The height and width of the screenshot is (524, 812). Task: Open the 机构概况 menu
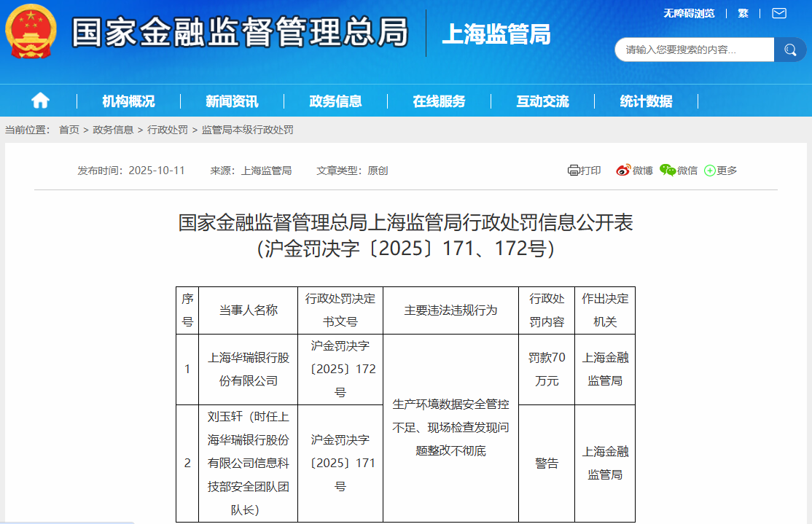128,101
